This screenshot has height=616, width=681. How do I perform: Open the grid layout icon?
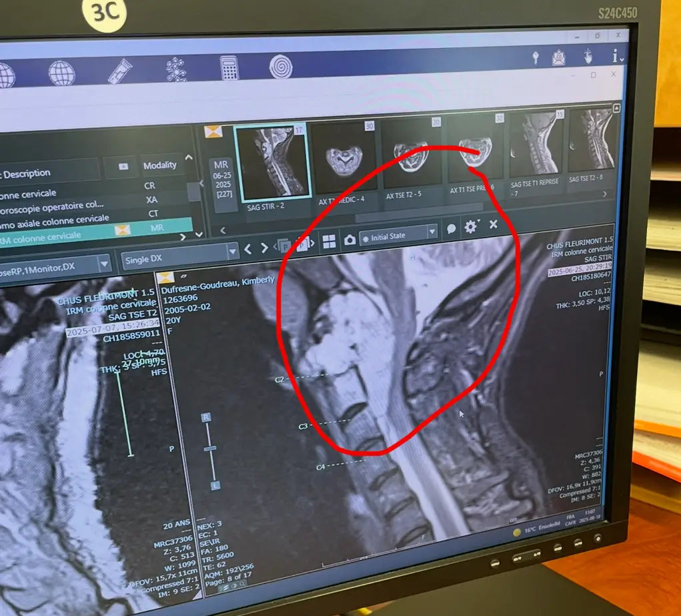click(x=329, y=242)
